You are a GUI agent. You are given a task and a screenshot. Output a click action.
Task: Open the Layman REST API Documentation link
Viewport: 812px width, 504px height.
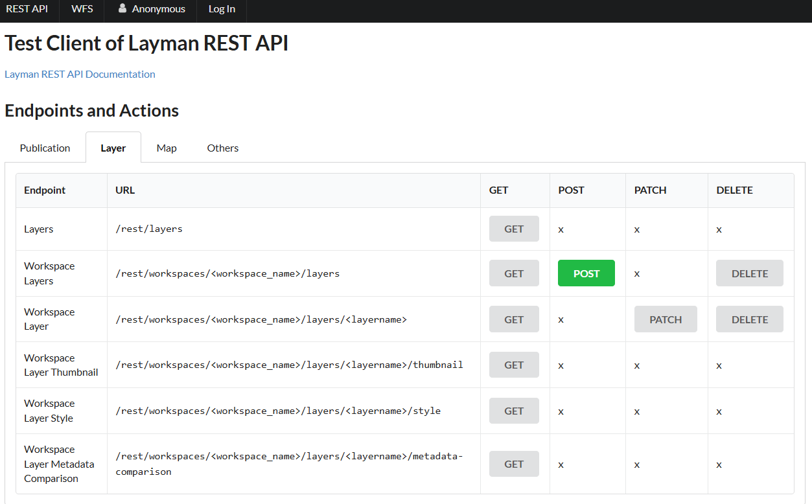pyautogui.click(x=80, y=74)
